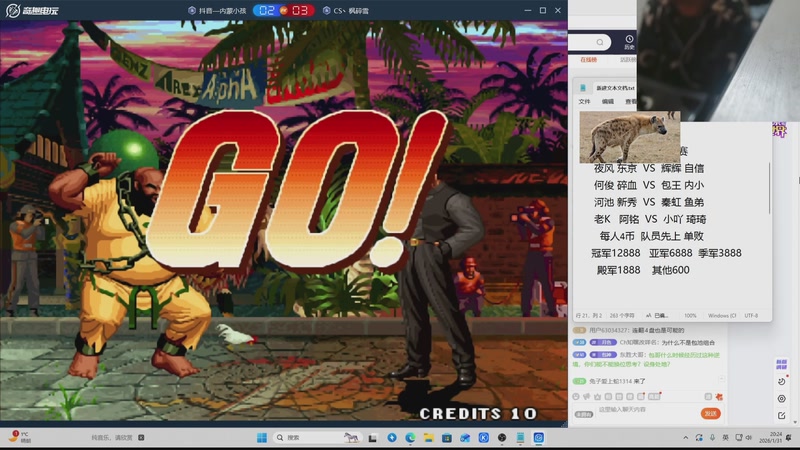This screenshot has width=800, height=450.
Task: Click the down arrow at the sidebar's bottom corner
Action: tap(795, 422)
